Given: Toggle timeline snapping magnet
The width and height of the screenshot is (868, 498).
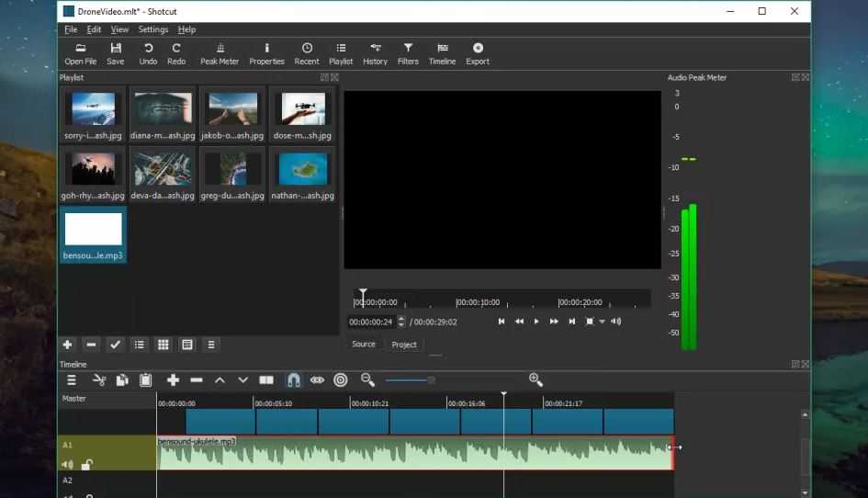Looking at the screenshot, I should click(x=293, y=380).
